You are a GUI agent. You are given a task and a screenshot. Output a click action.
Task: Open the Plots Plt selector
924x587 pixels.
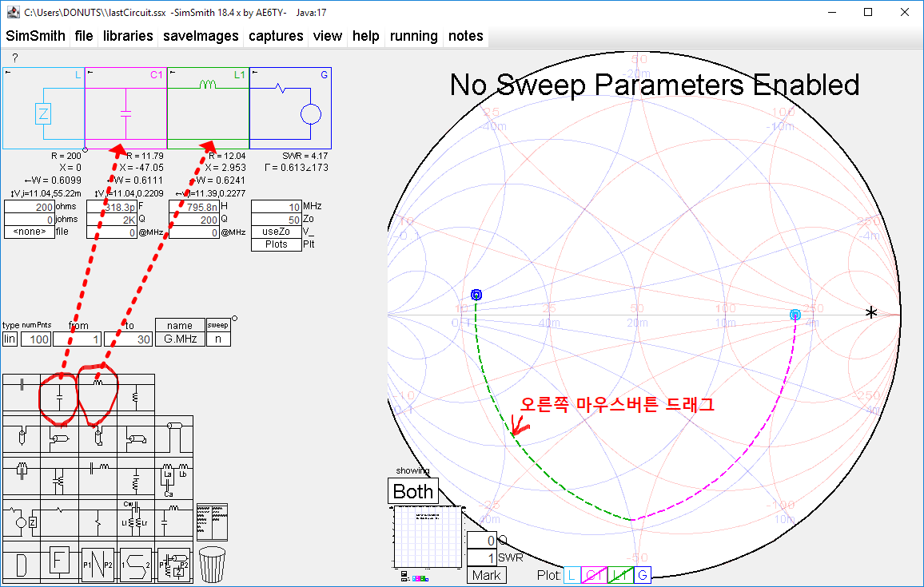click(x=277, y=244)
